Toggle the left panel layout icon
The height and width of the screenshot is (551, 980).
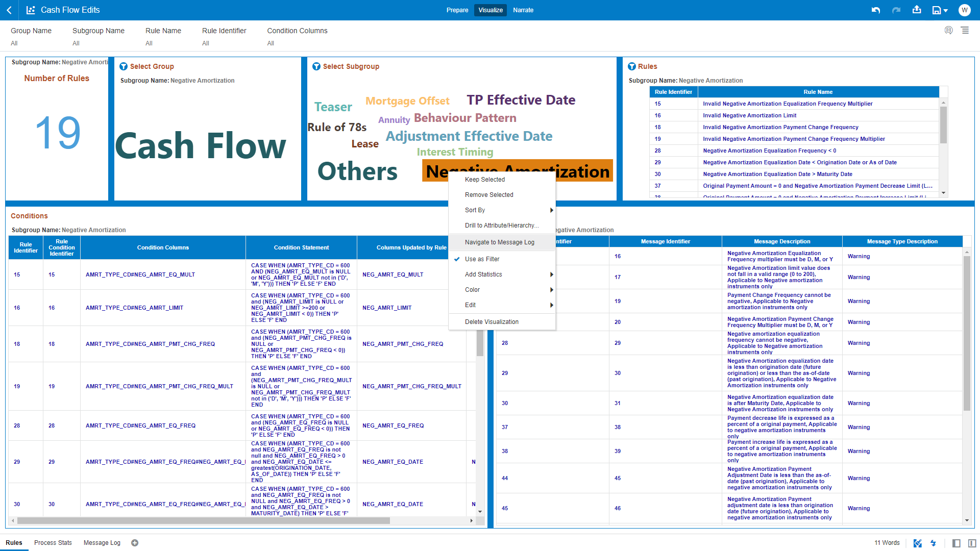[957, 543]
